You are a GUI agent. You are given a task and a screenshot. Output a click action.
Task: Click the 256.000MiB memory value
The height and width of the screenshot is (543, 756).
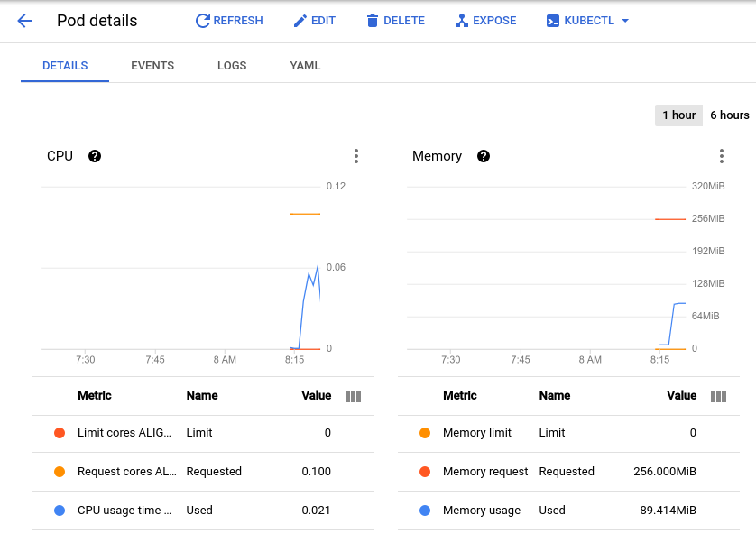tap(665, 472)
